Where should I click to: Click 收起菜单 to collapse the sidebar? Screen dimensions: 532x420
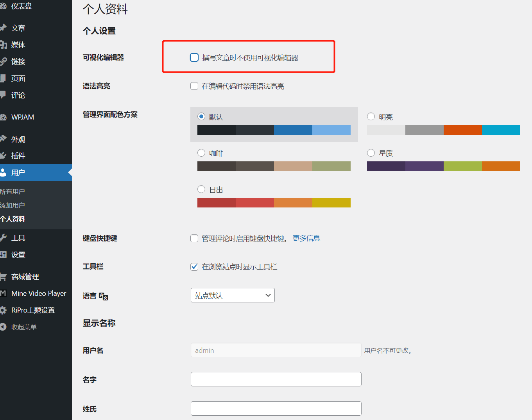coord(24,327)
